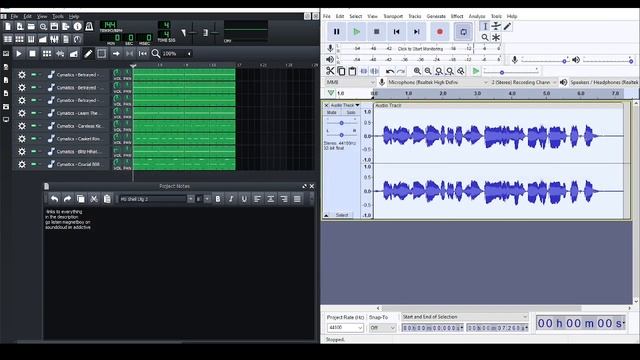The image size is (640, 360).
Task: Mute the Cymatics Blitz Hihat track
Action: (34, 151)
